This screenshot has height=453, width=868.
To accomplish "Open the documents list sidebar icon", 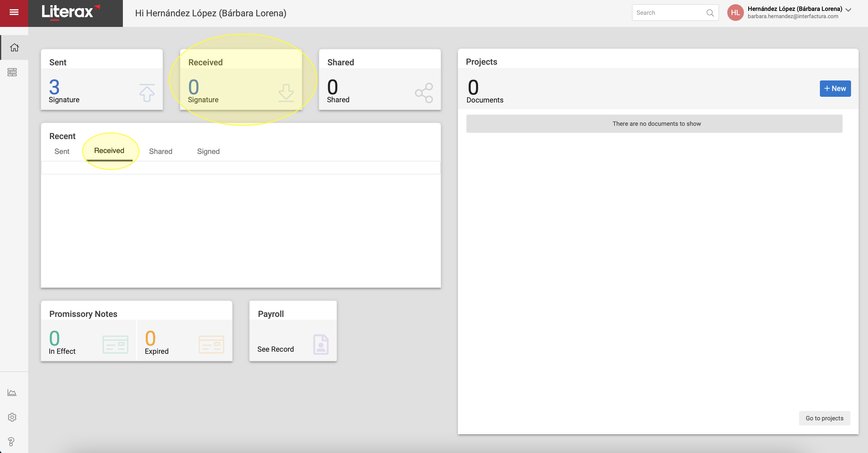I will [x=12, y=72].
